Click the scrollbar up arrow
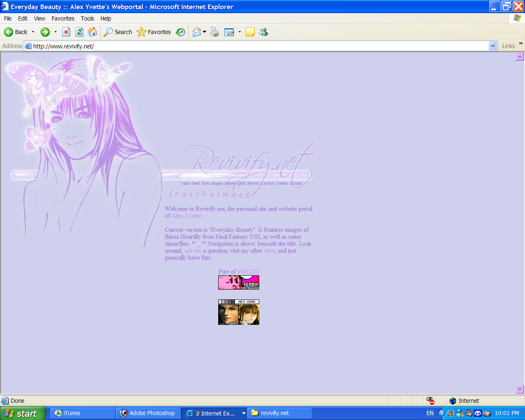525x420 pixels. point(520,57)
